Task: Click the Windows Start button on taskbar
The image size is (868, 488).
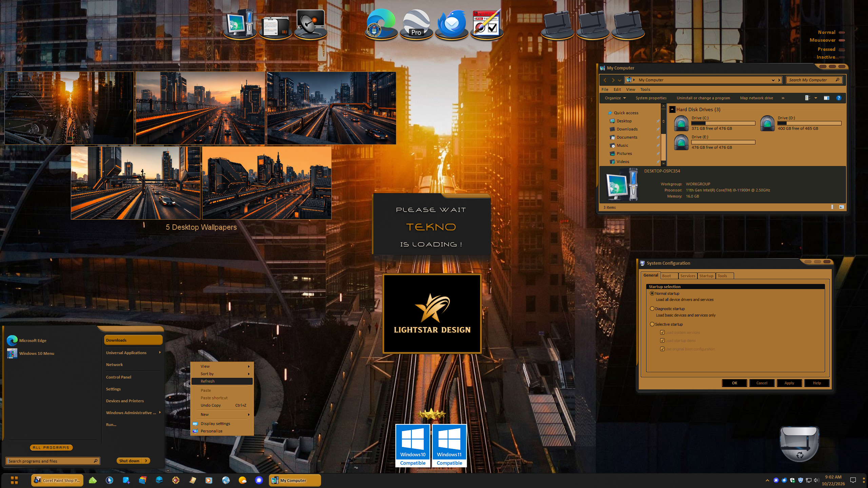Action: (14, 480)
